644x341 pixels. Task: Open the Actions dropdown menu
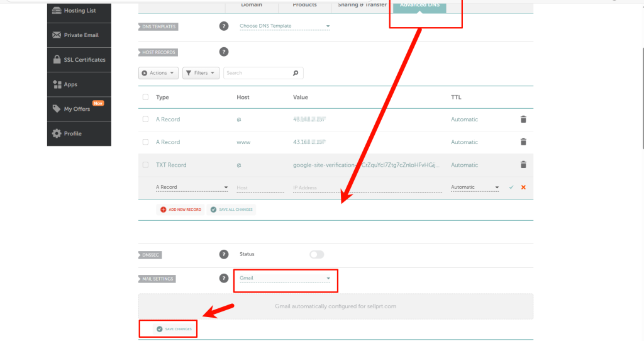coord(158,73)
